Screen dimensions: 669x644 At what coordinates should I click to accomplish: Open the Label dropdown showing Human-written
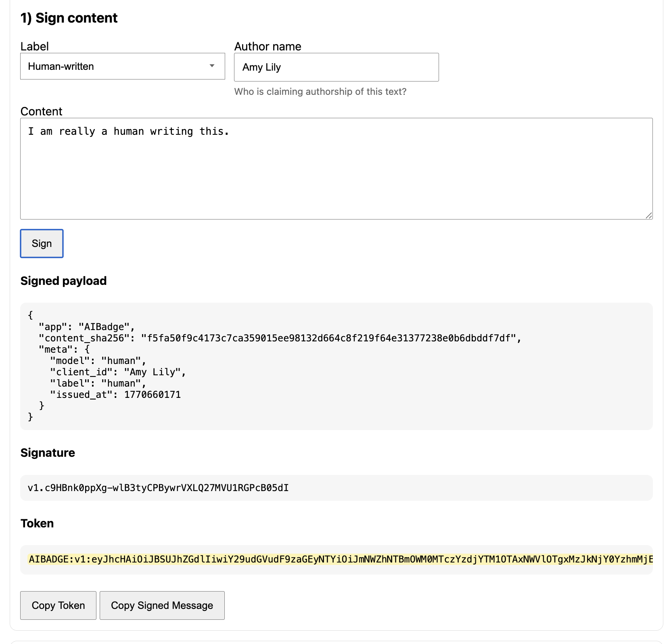pyautogui.click(x=123, y=66)
